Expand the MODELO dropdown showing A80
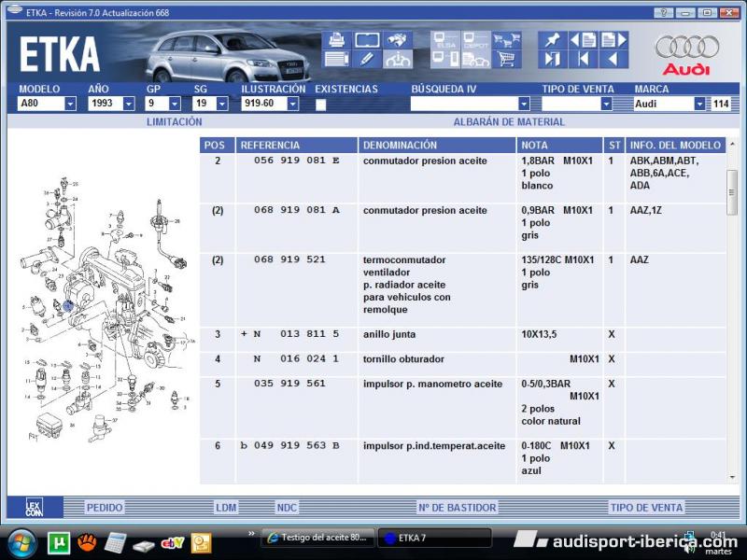Screen dimensions: 747x560 pyautogui.click(x=71, y=104)
